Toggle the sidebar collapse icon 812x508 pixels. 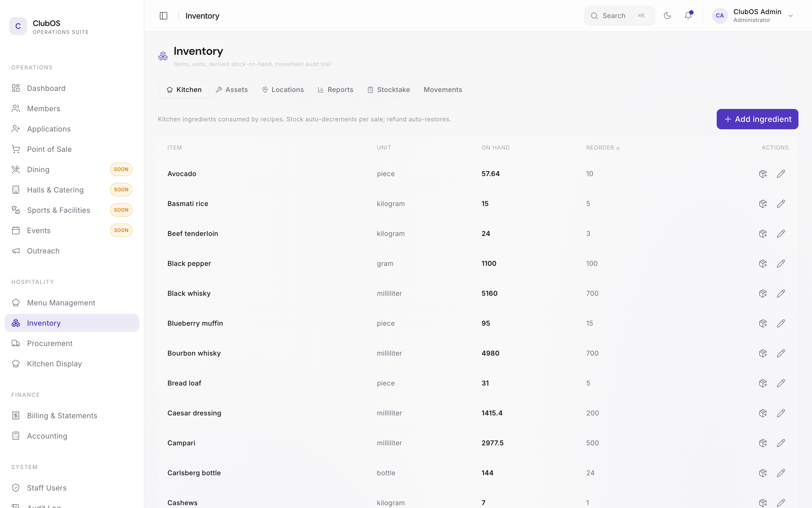164,16
